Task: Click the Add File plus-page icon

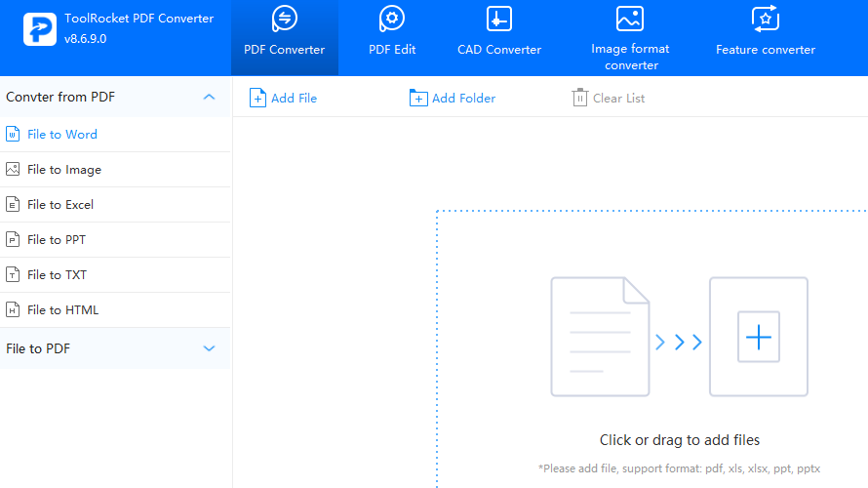Action: click(x=257, y=98)
